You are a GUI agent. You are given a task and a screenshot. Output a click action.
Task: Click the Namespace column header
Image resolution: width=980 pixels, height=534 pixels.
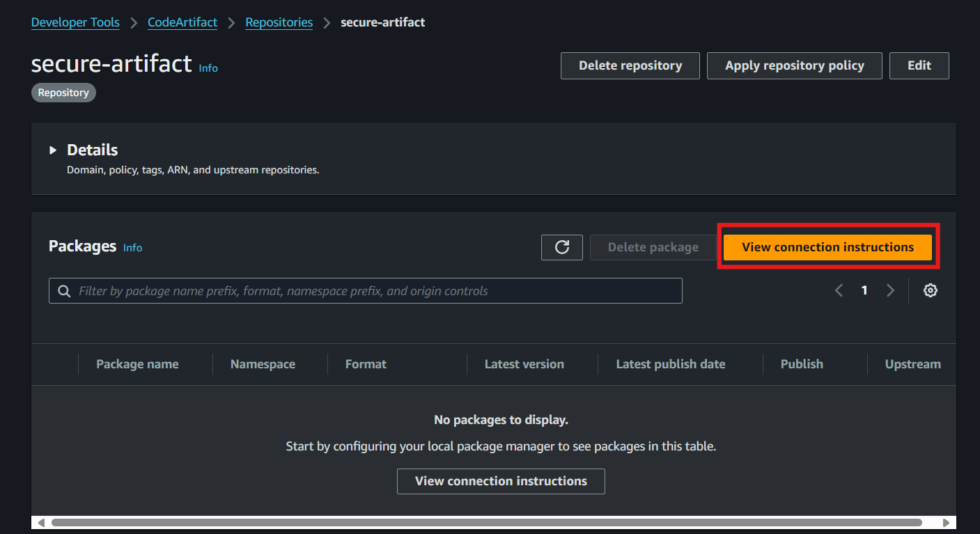263,364
